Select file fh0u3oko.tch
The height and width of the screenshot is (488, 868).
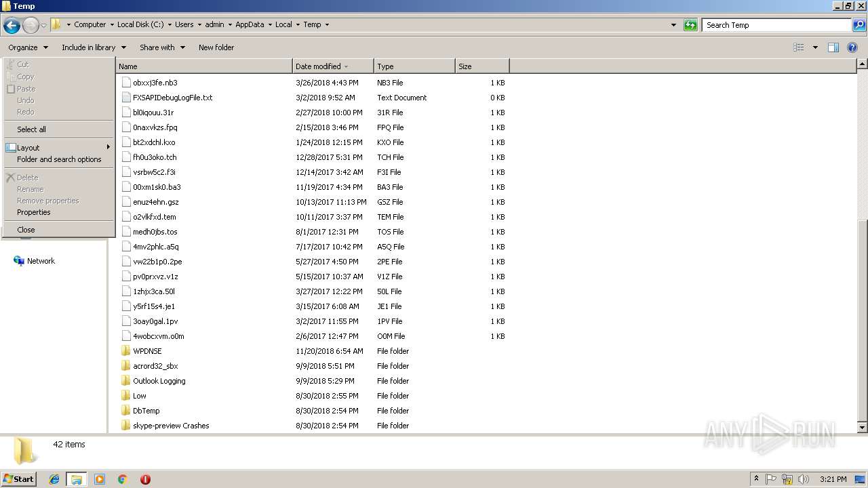[155, 157]
